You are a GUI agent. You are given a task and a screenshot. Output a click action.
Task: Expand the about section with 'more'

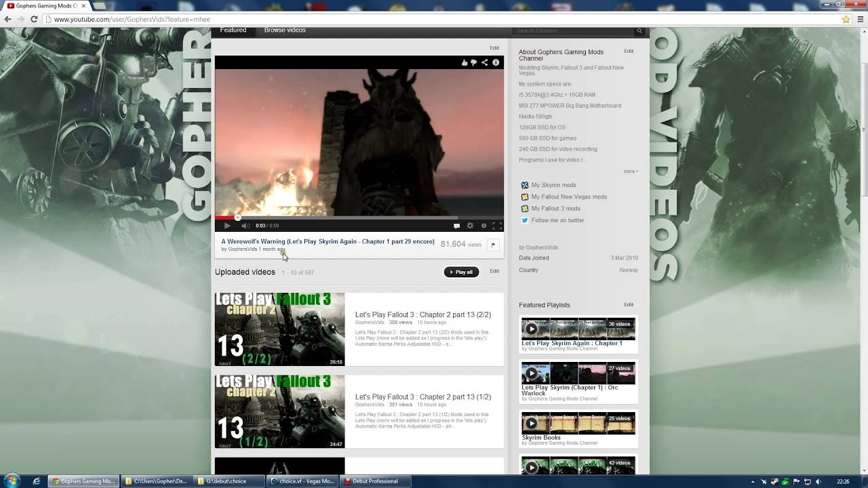pos(631,171)
